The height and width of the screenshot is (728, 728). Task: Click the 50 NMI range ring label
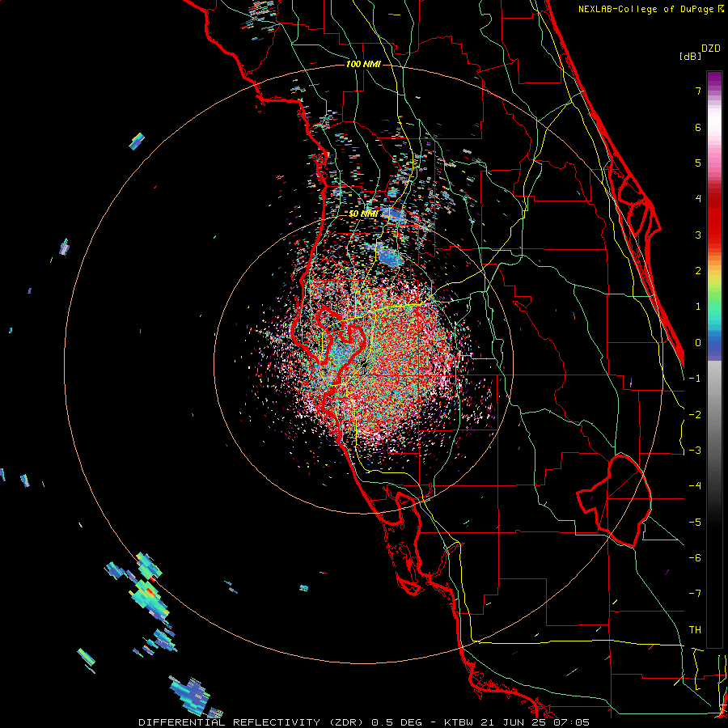tap(363, 214)
